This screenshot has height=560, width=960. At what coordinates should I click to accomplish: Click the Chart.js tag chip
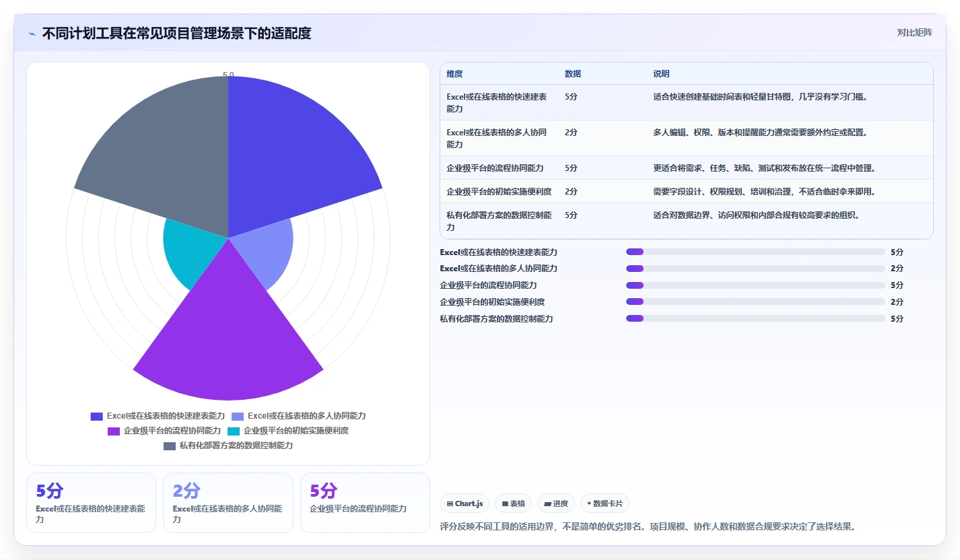coord(465,503)
